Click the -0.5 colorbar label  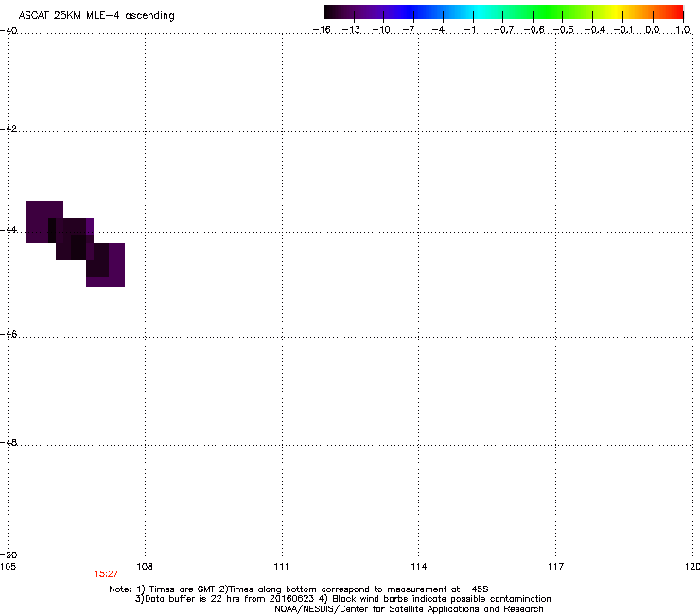(x=564, y=30)
